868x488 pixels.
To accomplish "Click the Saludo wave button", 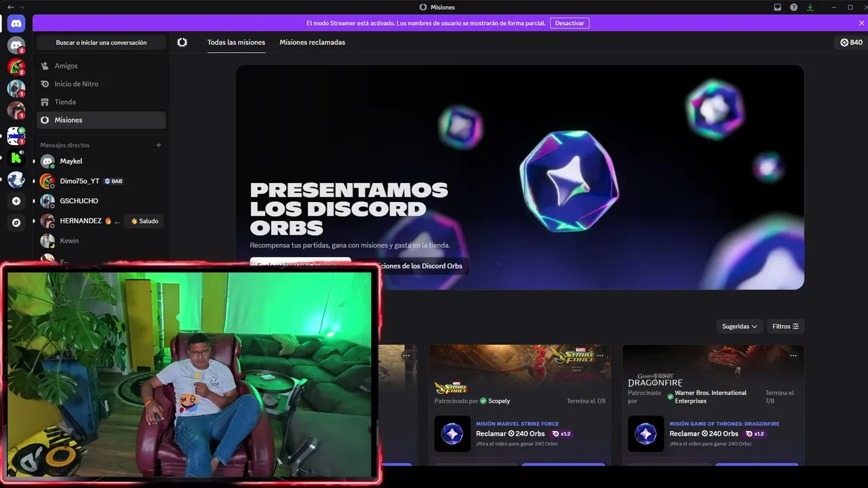I will [144, 221].
